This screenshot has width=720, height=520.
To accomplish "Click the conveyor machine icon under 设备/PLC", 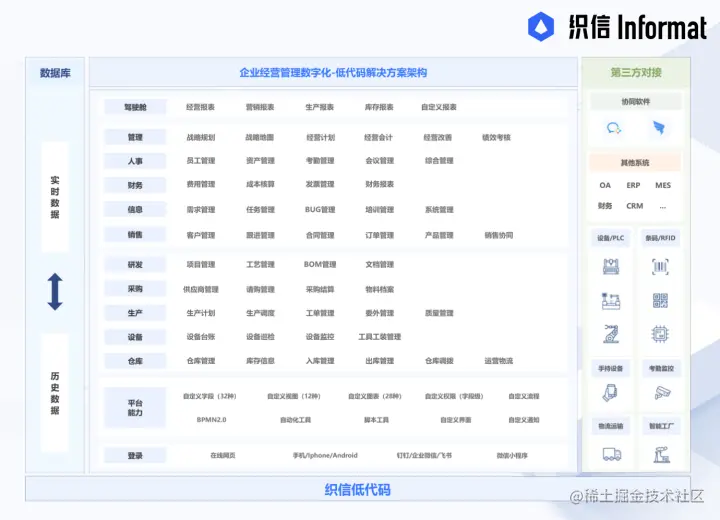I will tap(611, 301).
